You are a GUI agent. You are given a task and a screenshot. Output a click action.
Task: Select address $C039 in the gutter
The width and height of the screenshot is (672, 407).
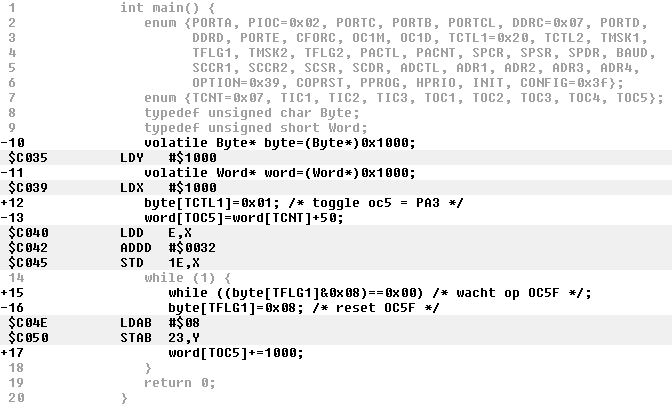pos(27,187)
